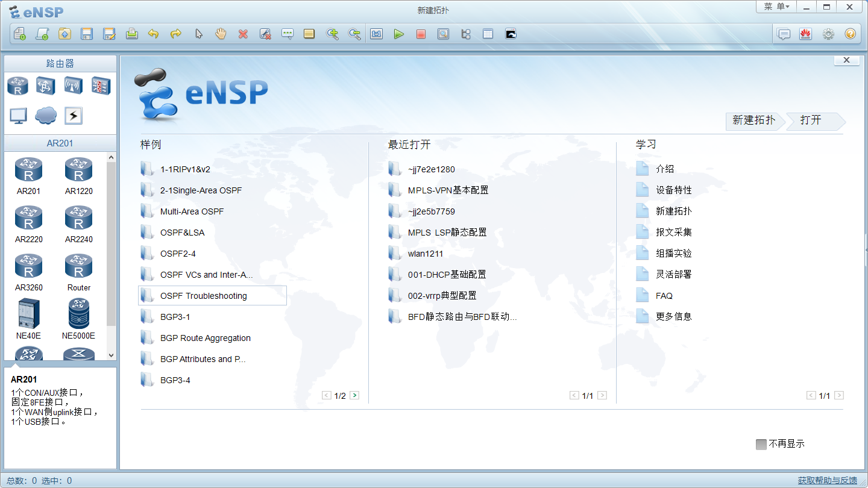Click the device list scroll-up arrow

tap(111, 157)
